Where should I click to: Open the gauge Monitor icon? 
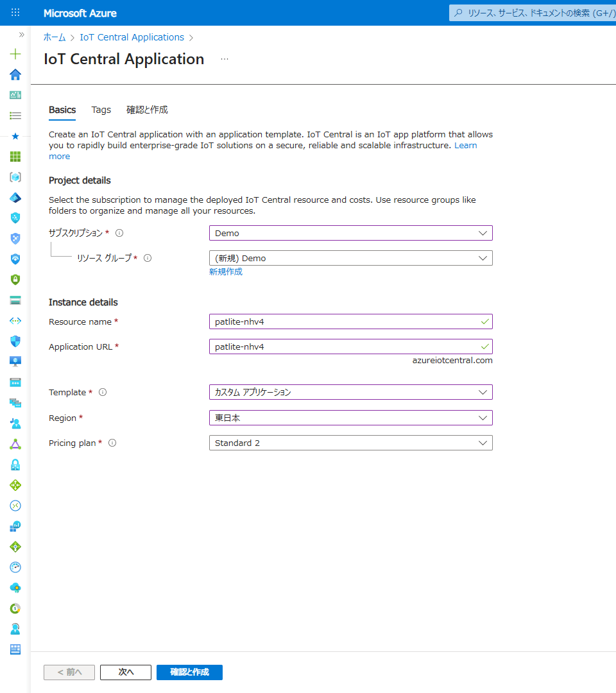point(15,567)
